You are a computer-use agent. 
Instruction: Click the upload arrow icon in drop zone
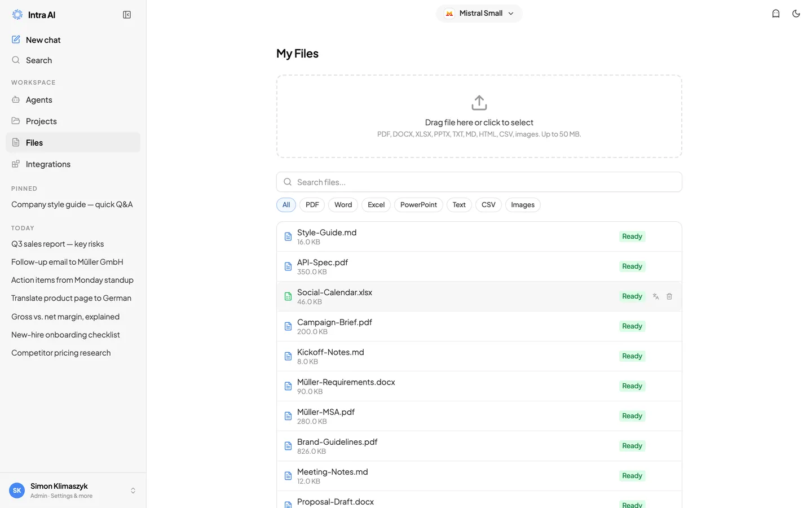[x=479, y=103]
